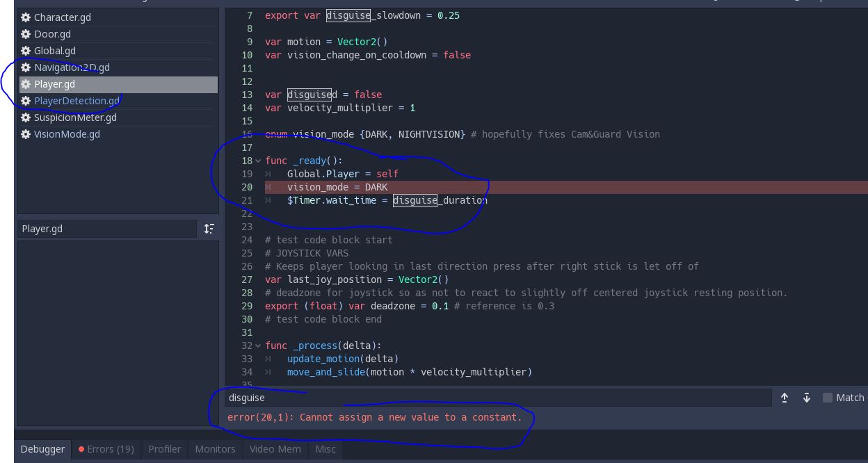868x463 pixels.
Task: Click gear icon next to VisionMode.gd
Action: pos(26,134)
